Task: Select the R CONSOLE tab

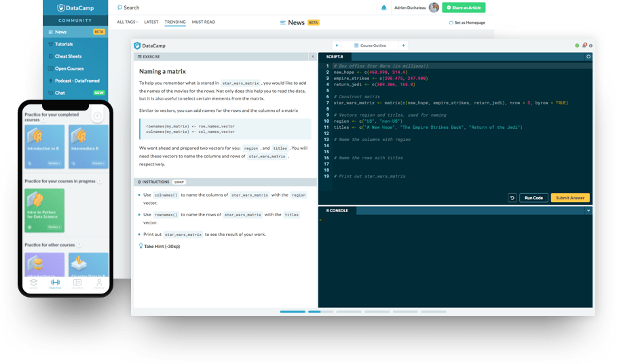Action: pyautogui.click(x=337, y=211)
